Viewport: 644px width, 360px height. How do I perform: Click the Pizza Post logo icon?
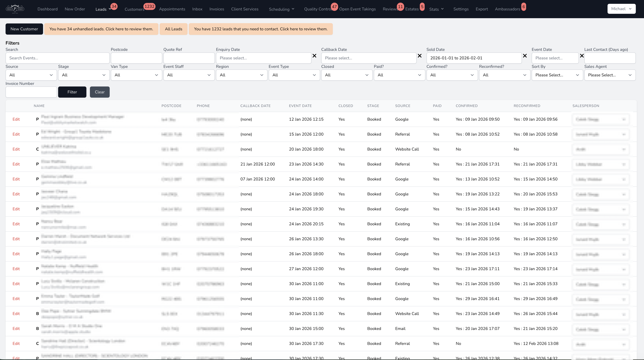click(15, 9)
